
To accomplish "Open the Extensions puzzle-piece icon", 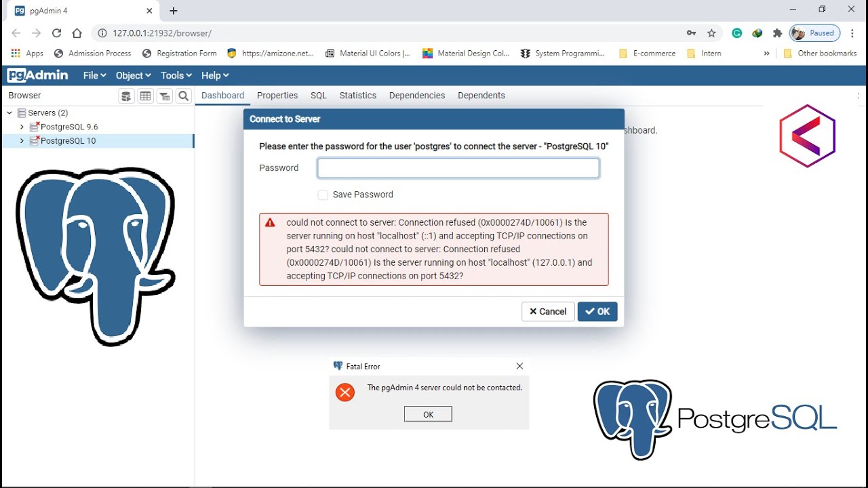I will 777,33.
